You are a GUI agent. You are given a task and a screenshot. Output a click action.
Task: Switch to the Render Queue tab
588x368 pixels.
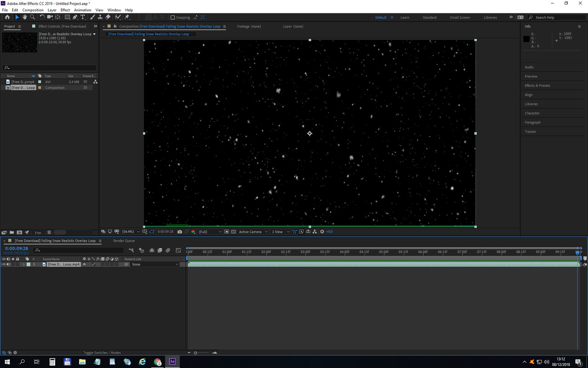pyautogui.click(x=124, y=241)
